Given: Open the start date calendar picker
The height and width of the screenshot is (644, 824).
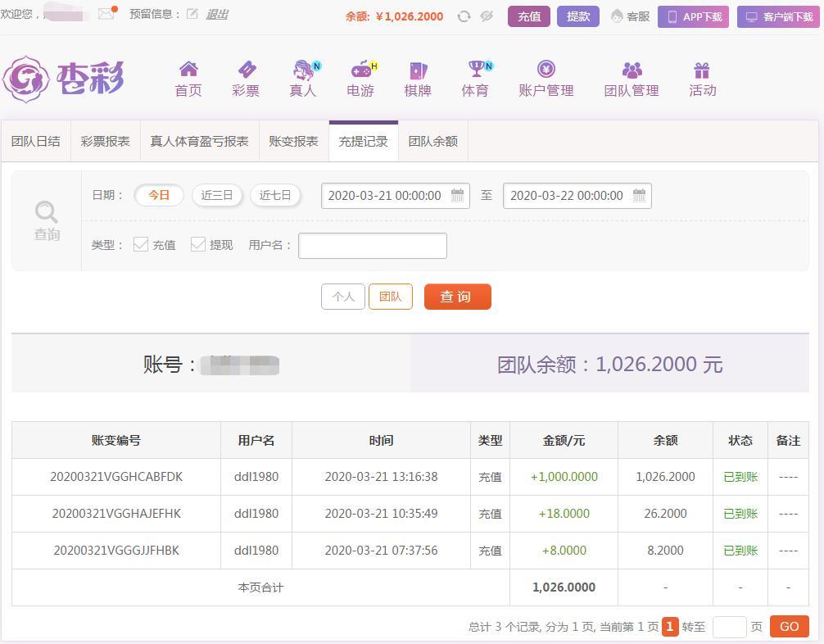Looking at the screenshot, I should point(458,195).
